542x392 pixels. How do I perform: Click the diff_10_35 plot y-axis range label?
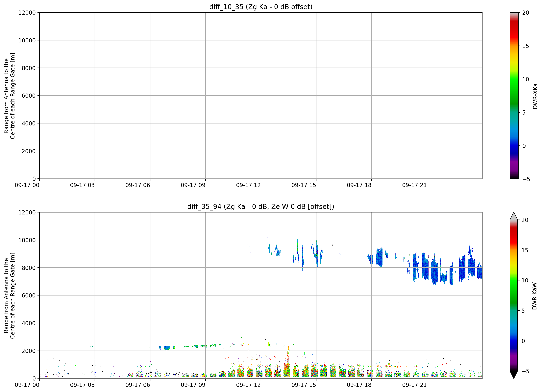coord(9,96)
